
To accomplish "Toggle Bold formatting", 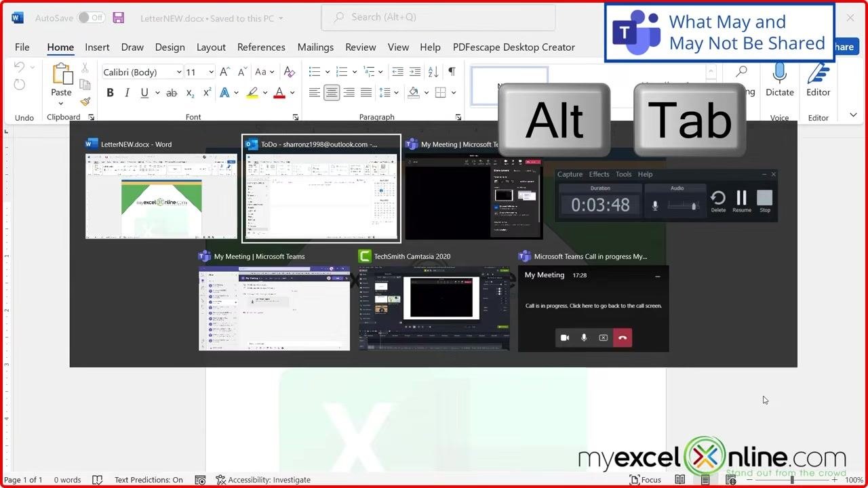I will pyautogui.click(x=110, y=93).
